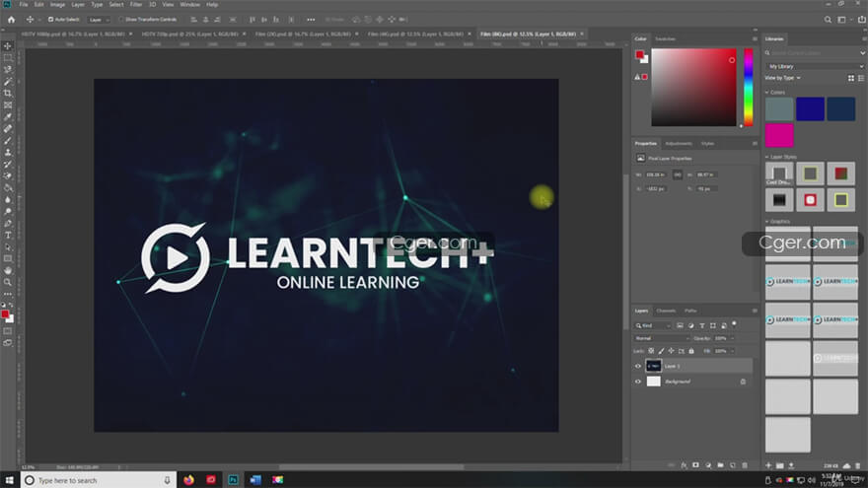This screenshot has width=868, height=488.
Task: Open the Auto-Select Layer dropdown
Action: click(99, 20)
